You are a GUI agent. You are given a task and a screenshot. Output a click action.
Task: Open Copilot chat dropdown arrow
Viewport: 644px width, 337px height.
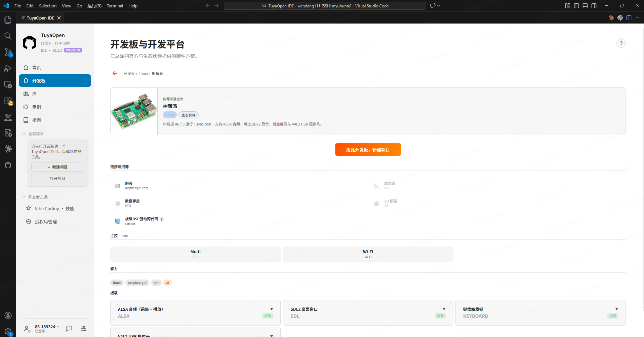pos(439,6)
